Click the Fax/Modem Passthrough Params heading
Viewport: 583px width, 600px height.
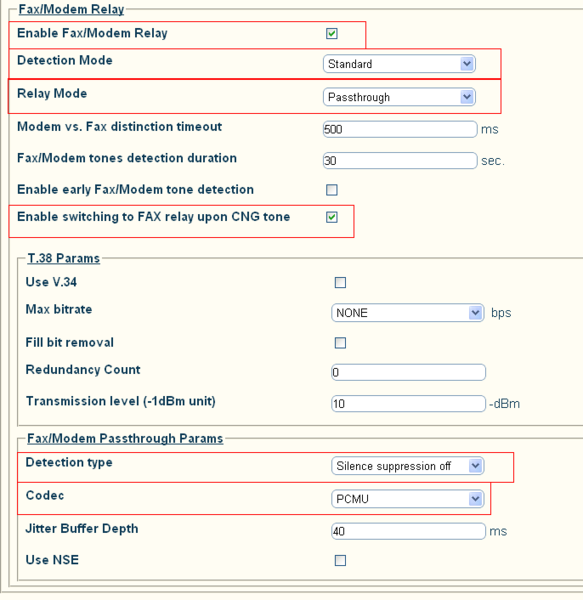[x=125, y=439]
